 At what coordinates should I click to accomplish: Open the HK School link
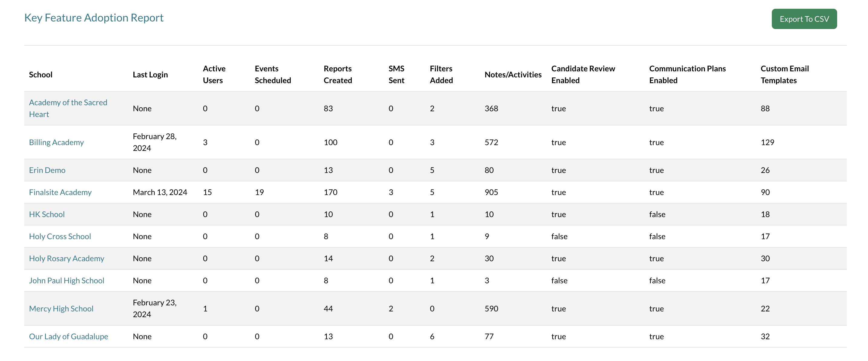point(47,214)
